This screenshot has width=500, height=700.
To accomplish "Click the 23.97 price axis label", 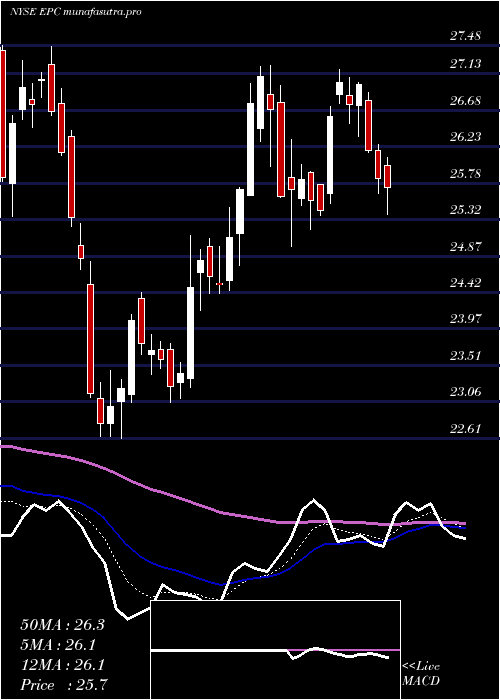I will coord(465,319).
